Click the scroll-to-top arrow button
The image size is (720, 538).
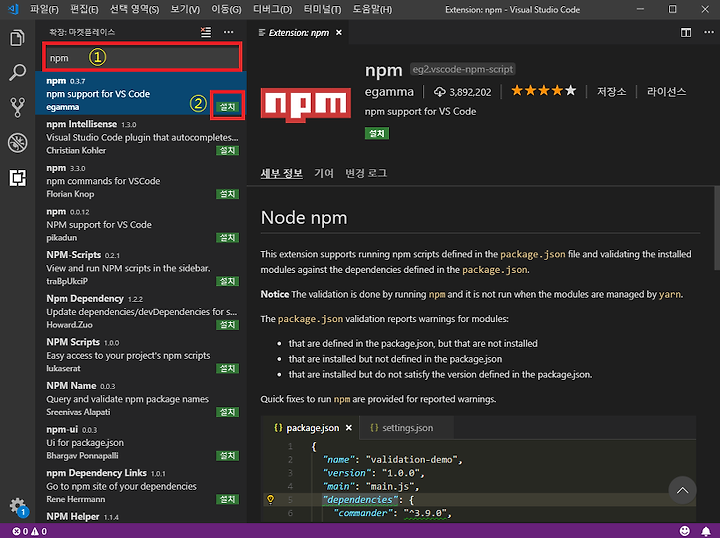[x=682, y=490]
